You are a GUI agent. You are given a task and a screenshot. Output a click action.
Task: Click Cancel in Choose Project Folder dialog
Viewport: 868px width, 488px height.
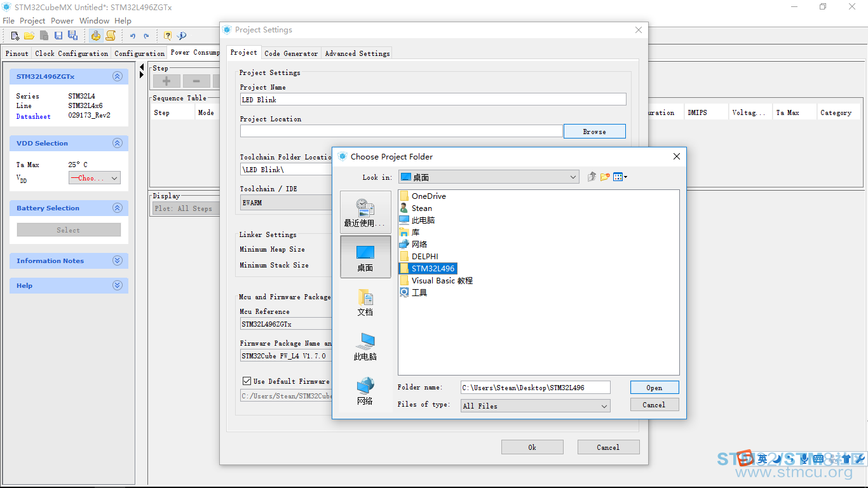coord(654,405)
